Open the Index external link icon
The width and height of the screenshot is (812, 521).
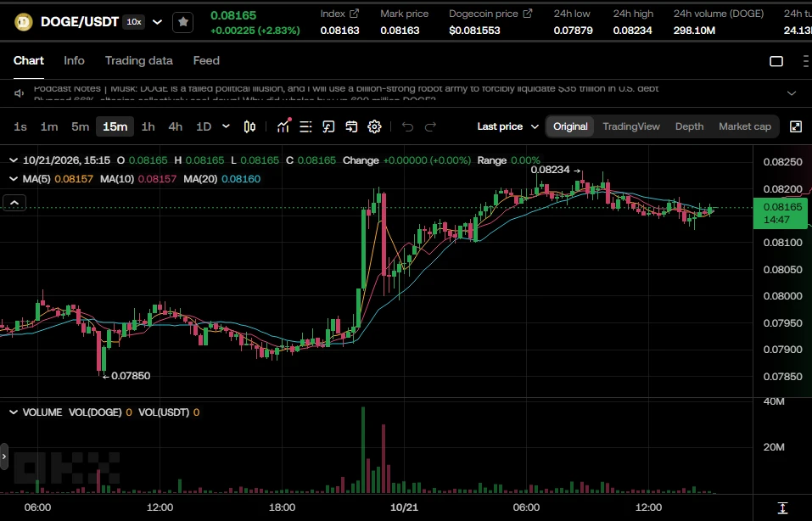coord(354,14)
